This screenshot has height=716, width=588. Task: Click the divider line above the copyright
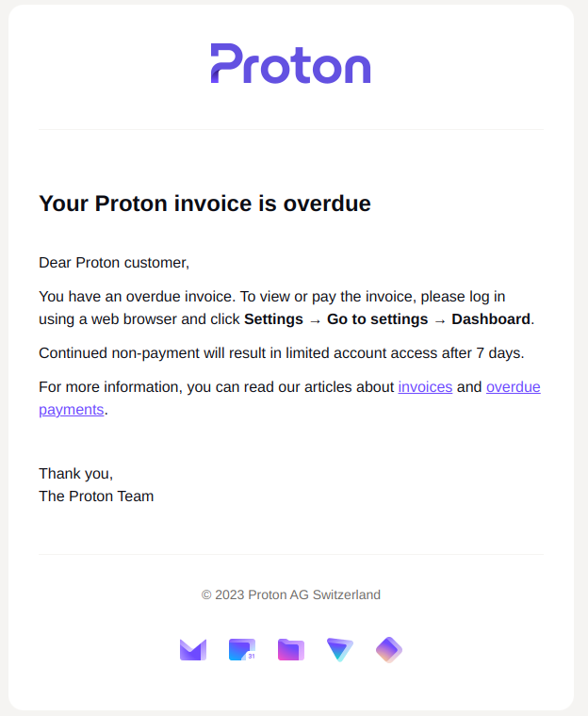(x=290, y=554)
